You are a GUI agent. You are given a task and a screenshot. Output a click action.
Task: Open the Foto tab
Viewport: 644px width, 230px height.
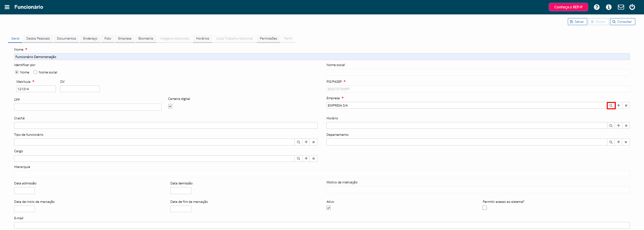[108, 39]
